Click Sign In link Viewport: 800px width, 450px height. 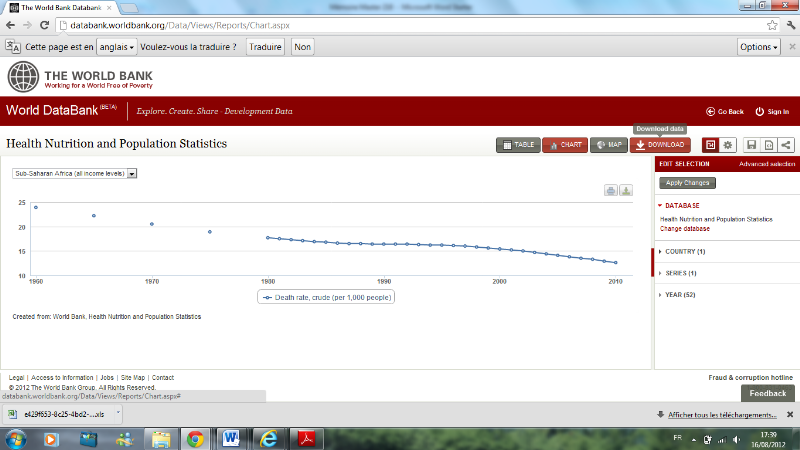pos(772,111)
